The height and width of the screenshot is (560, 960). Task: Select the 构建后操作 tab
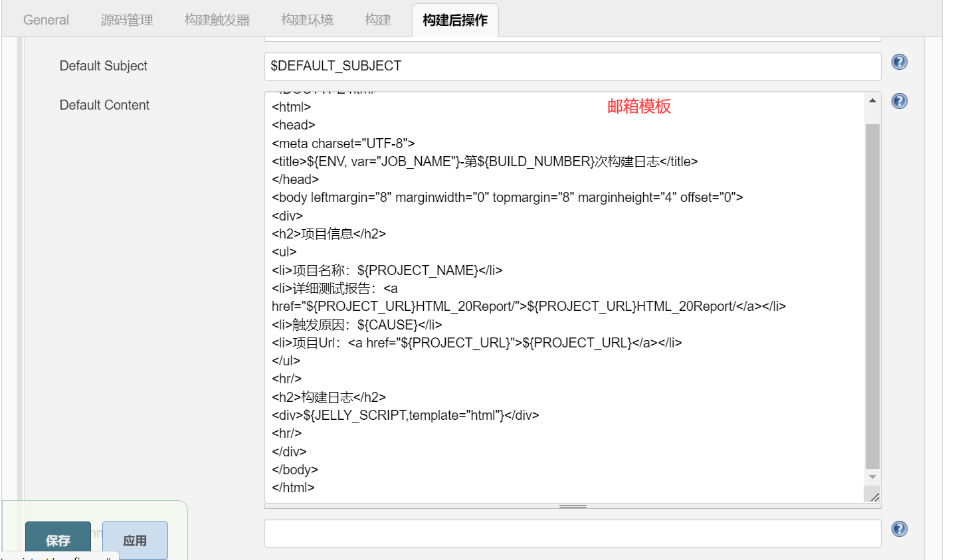[455, 20]
